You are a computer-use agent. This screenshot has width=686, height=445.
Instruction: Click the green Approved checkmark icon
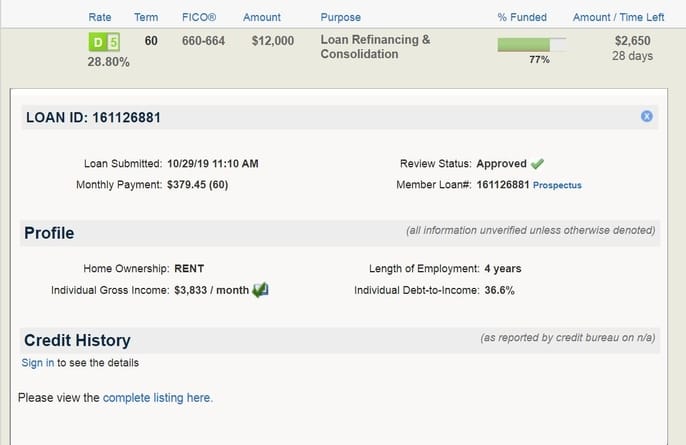pyautogui.click(x=537, y=164)
